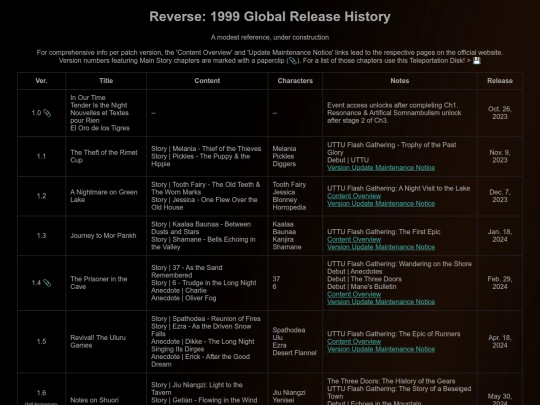Open version 1.3 Version Update Maintenance Notice
The width and height of the screenshot is (540, 405).
[x=381, y=247]
